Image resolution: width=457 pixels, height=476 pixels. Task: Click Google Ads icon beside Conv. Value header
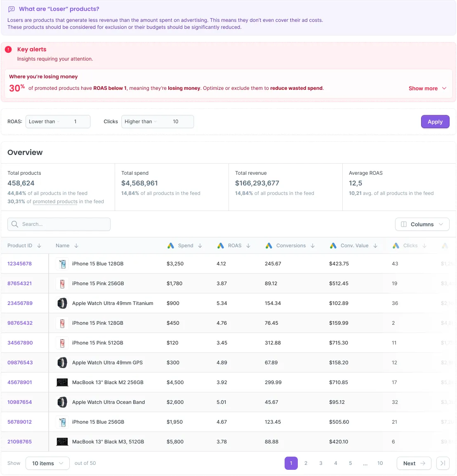333,246
